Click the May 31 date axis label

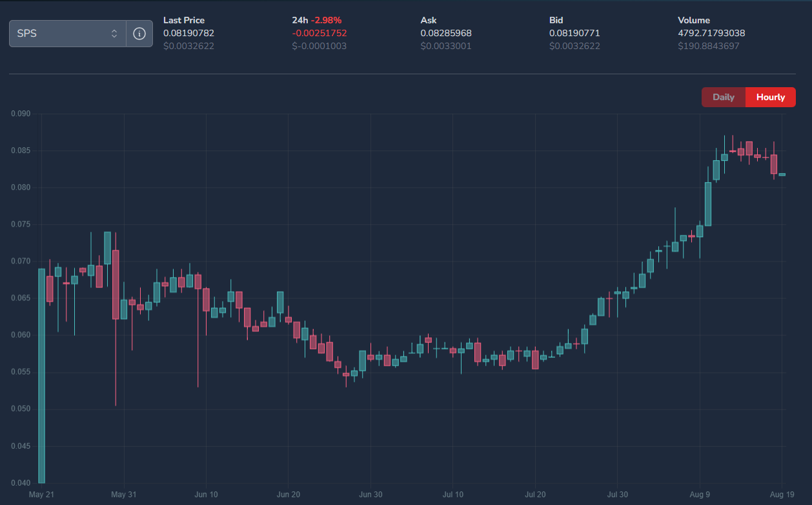point(123,495)
